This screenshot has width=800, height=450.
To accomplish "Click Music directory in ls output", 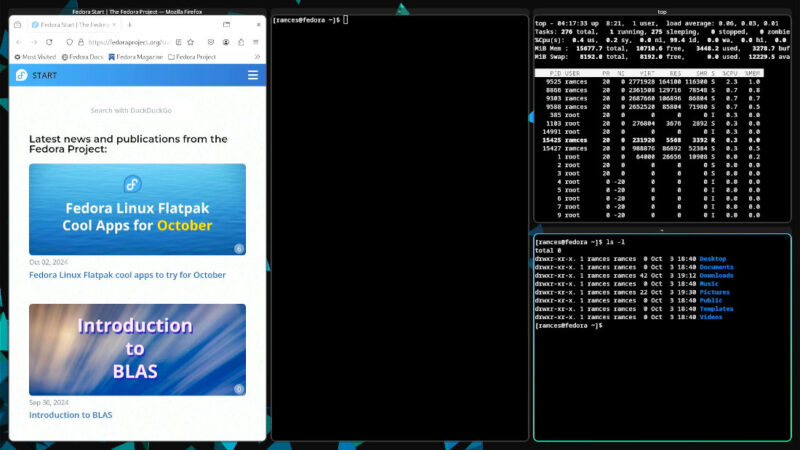I will coord(709,284).
